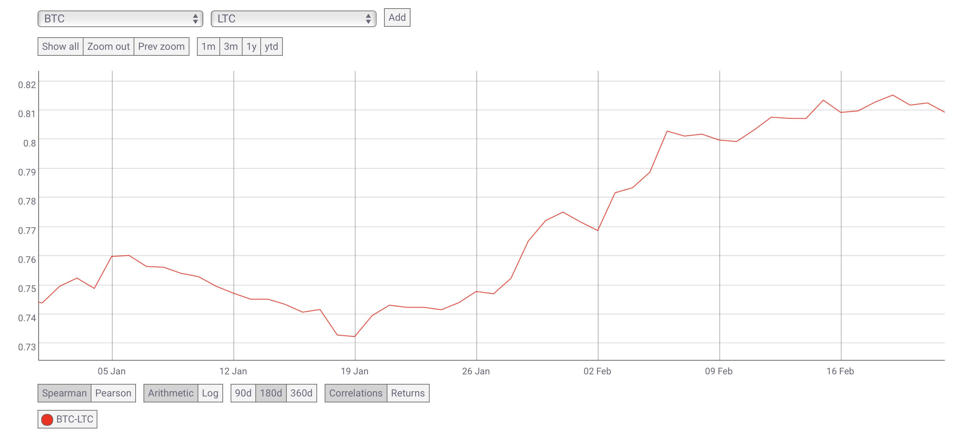The height and width of the screenshot is (438, 980).
Task: Click the 0.8 y-axis label
Action: pos(30,143)
